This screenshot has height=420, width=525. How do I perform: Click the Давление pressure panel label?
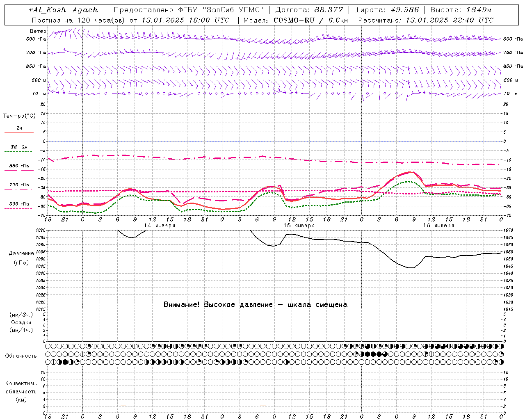21,253
